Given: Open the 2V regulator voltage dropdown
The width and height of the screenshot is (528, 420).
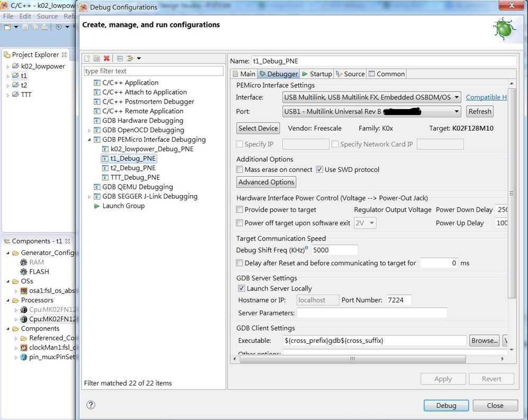Looking at the screenshot, I should tap(365, 223).
